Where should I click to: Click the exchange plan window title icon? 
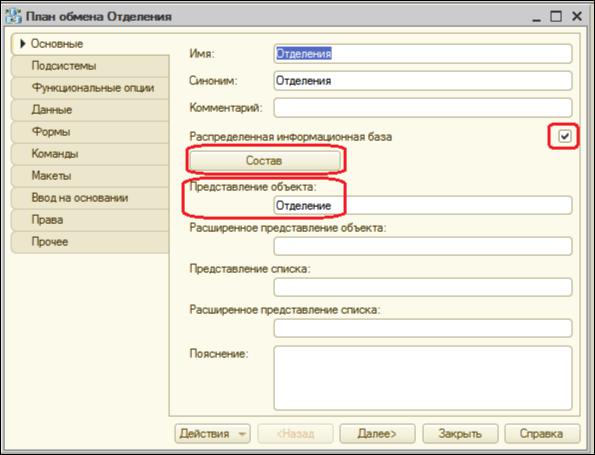14,16
